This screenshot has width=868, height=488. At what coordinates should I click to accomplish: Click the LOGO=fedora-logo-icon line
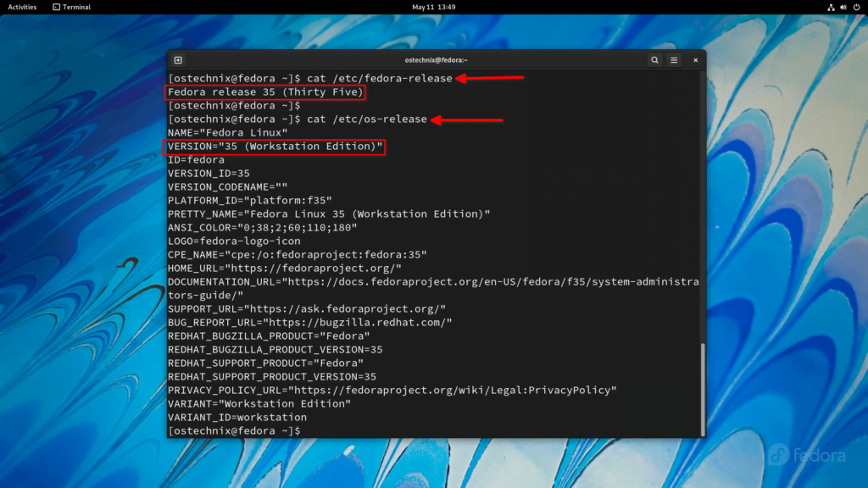tap(234, 241)
